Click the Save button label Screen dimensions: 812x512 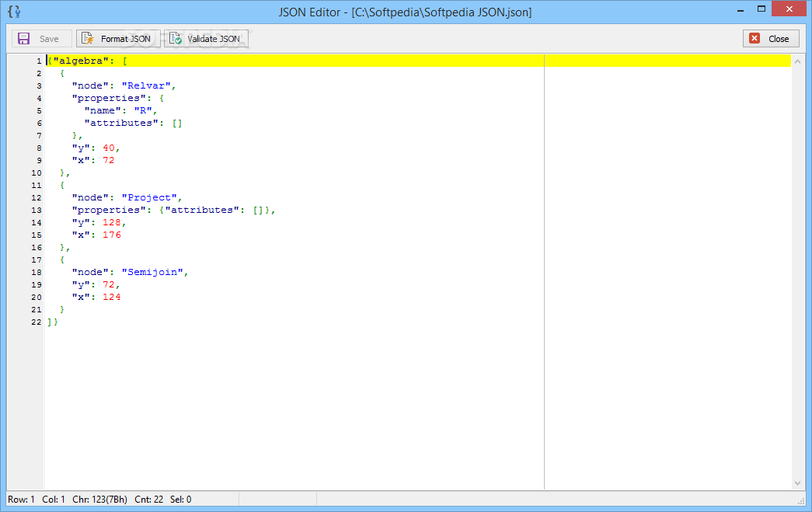[49, 39]
